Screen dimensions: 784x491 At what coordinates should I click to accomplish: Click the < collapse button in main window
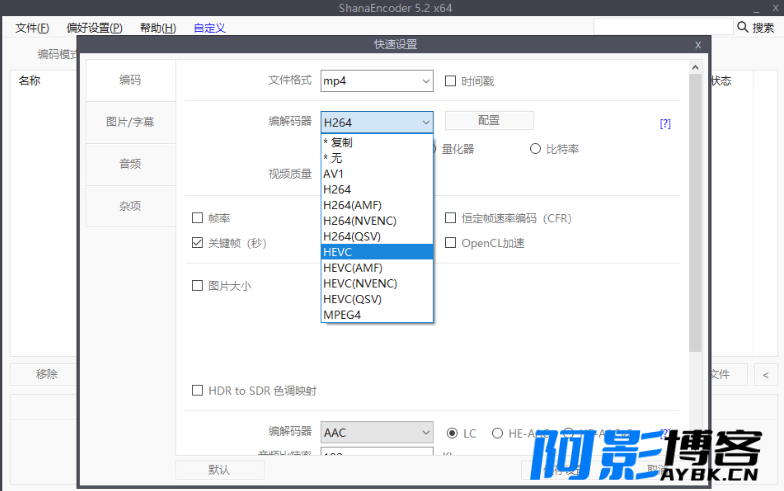[x=766, y=374]
